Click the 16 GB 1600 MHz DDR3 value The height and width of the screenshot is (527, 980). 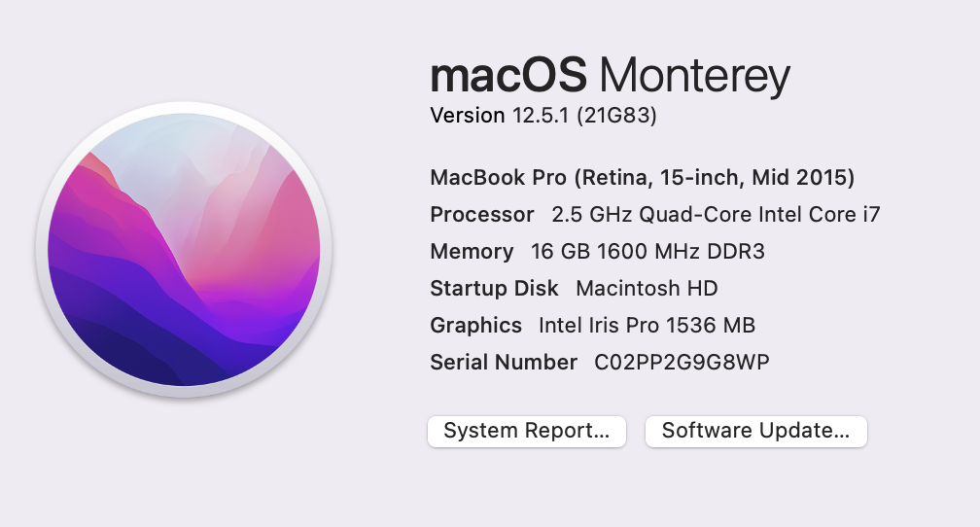click(x=647, y=251)
